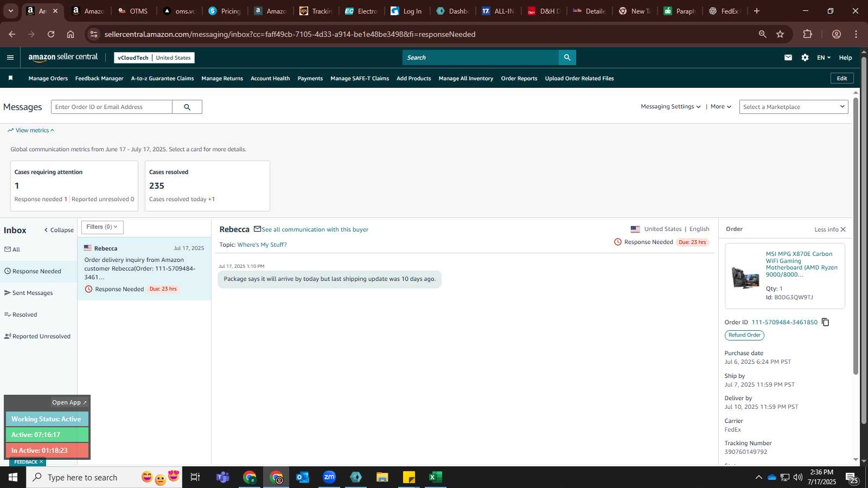Viewport: 868px width, 488px height.
Task: Open the tab search dropdown in Chrome
Action: coord(10,11)
